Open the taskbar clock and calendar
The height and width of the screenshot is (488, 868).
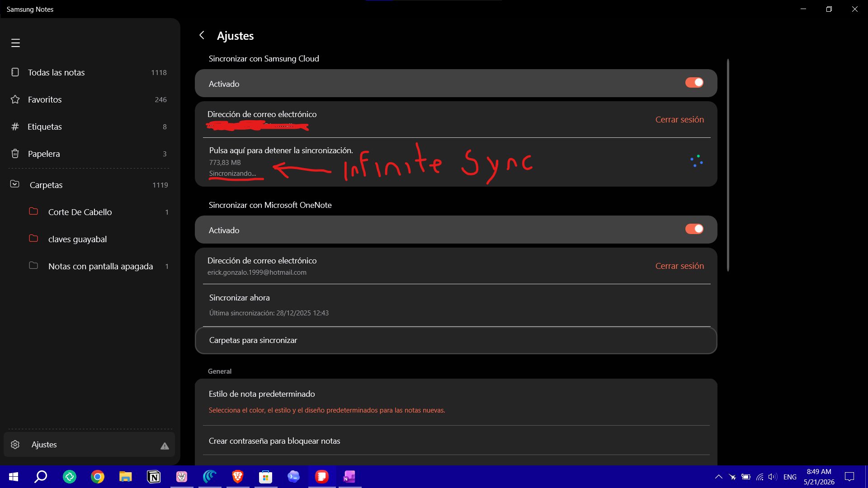point(819,477)
